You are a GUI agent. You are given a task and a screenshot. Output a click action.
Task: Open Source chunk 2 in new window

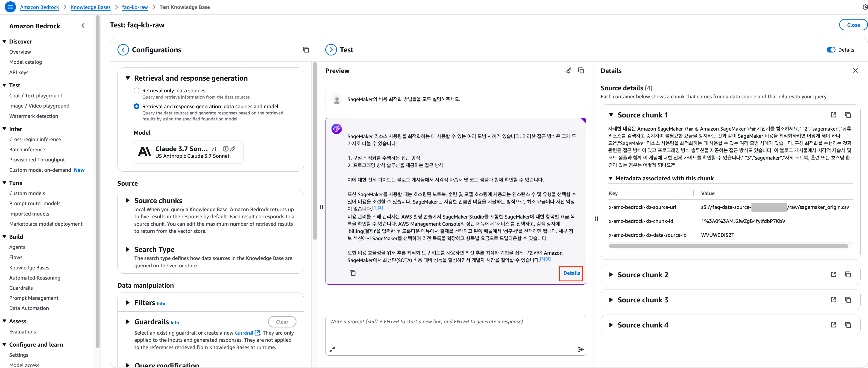tap(833, 275)
